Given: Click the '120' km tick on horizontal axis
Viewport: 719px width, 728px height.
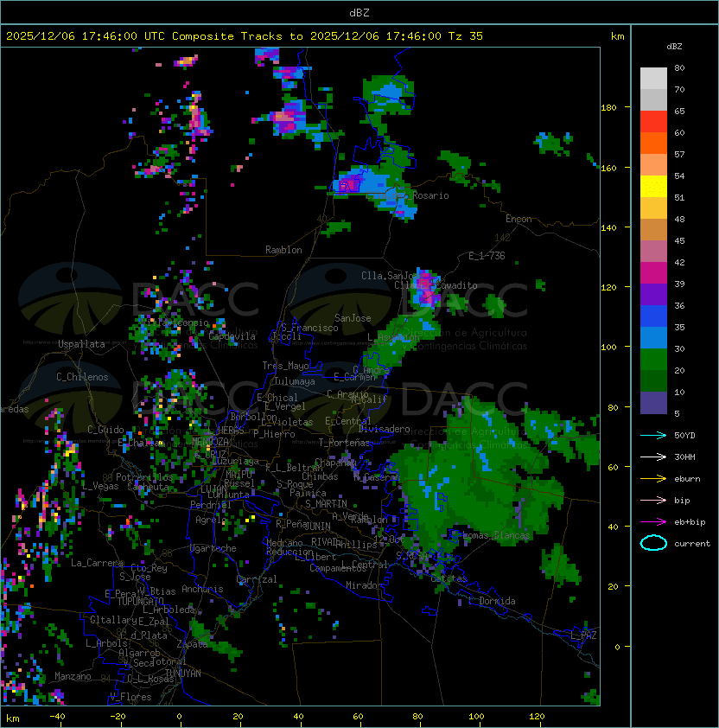Looking at the screenshot, I should (537, 717).
